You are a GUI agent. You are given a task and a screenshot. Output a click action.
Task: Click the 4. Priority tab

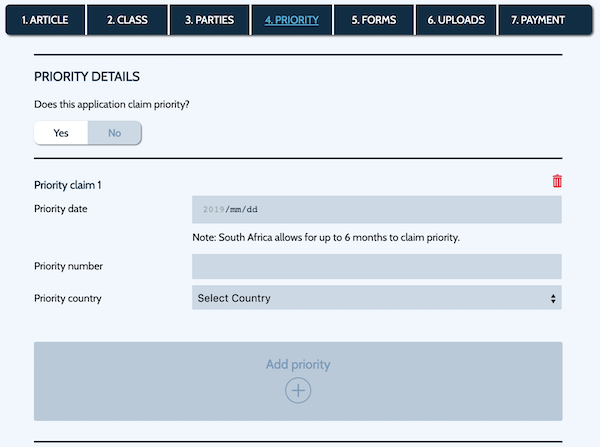pos(292,20)
